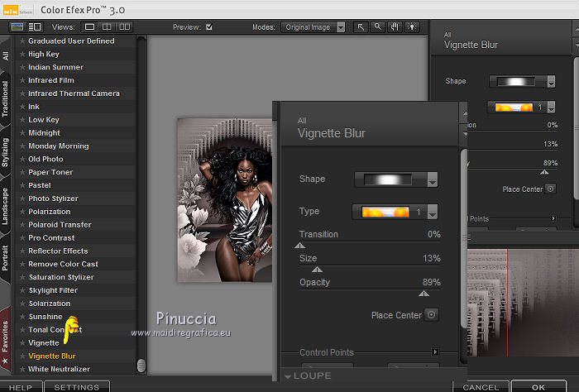Click the CANCEL button

(481, 386)
